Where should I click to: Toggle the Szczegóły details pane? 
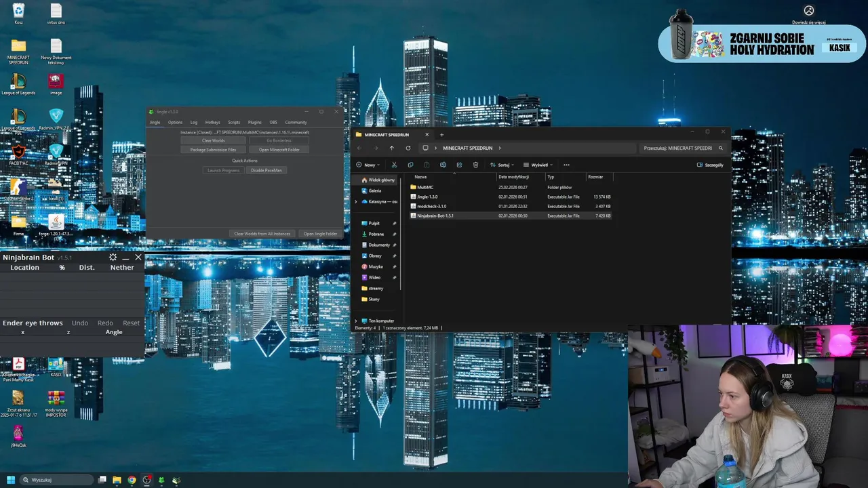710,165
